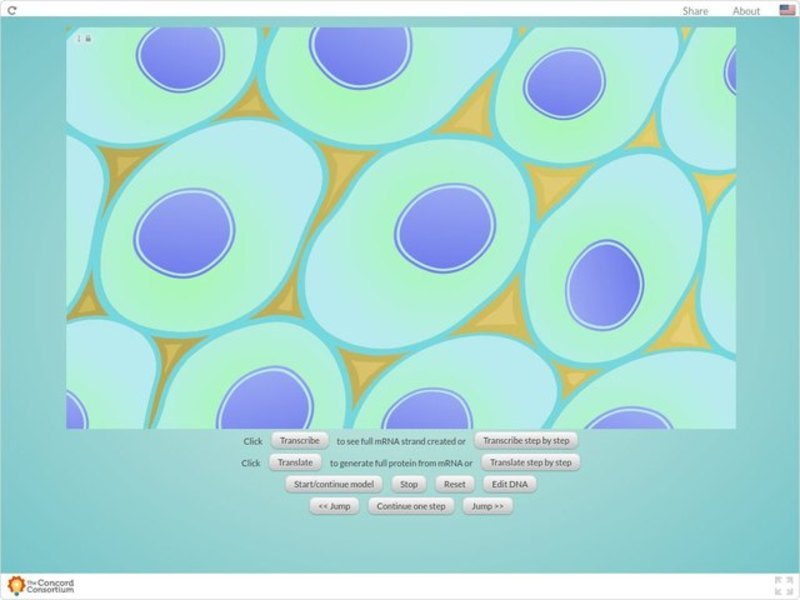Image resolution: width=800 pixels, height=600 pixels.
Task: Jump backward with << Jump
Action: click(x=335, y=506)
